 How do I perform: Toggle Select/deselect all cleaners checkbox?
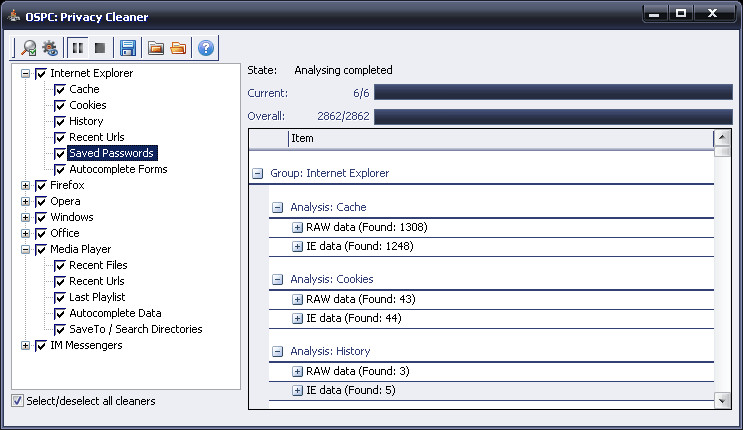pos(18,401)
